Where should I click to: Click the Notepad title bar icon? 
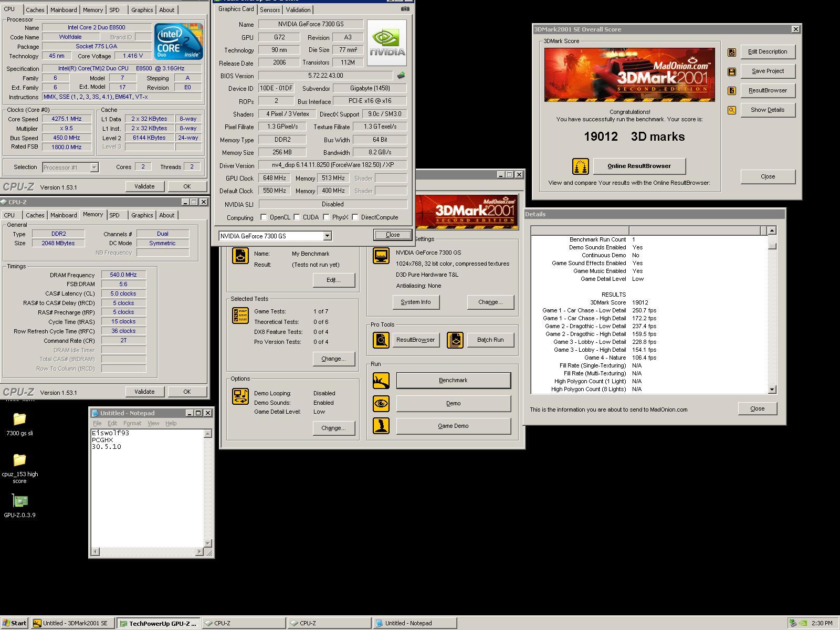(x=95, y=413)
